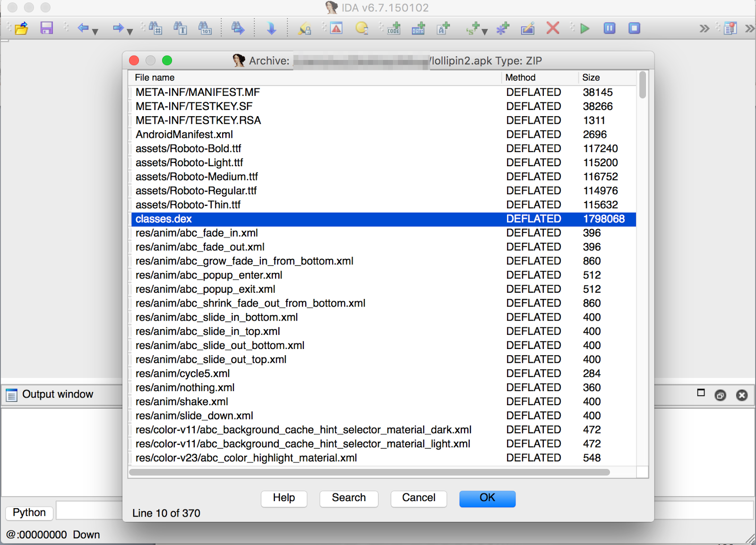Open the back-navigation history dropdown arrow
Image resolution: width=756 pixels, height=545 pixels.
(x=95, y=32)
